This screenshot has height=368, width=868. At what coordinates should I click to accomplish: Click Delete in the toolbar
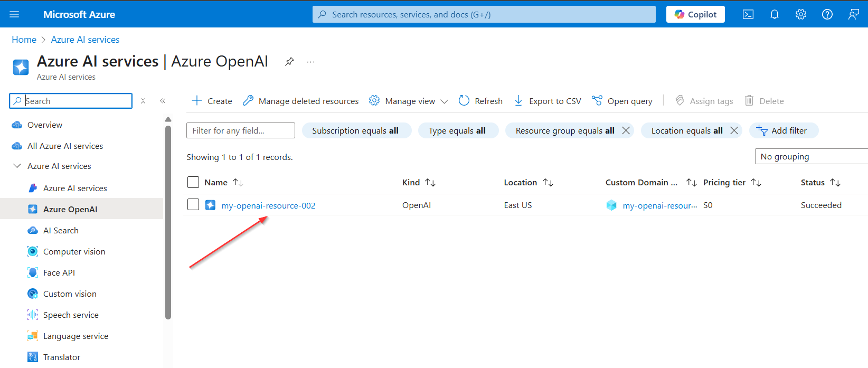pos(764,101)
